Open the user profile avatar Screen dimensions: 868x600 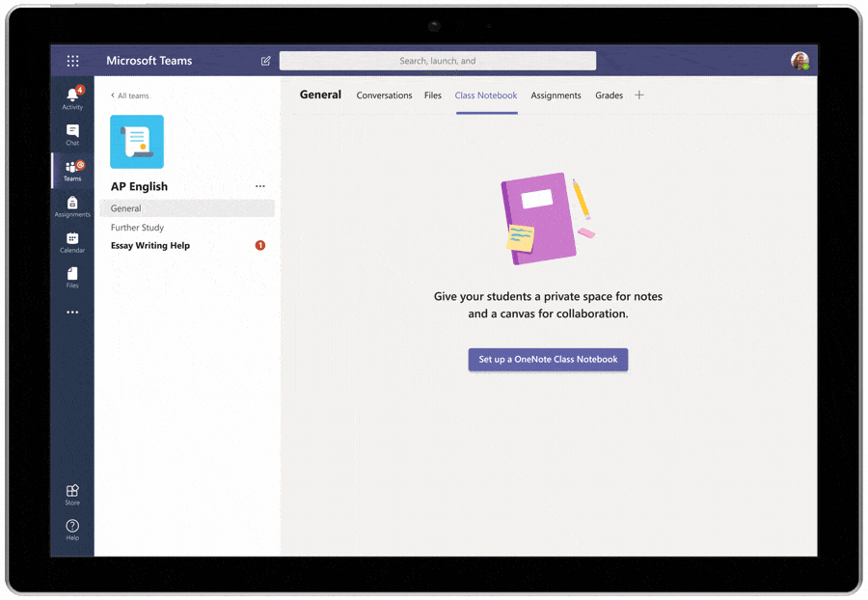[800, 61]
